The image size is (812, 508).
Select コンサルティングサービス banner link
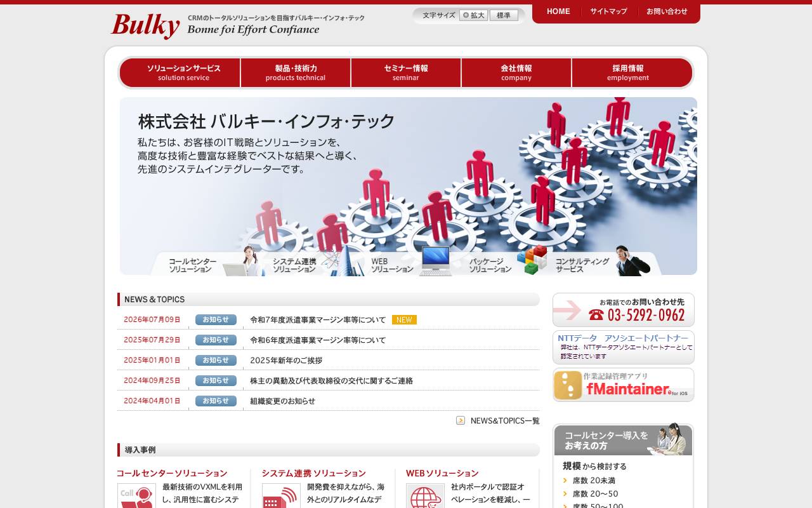(x=582, y=265)
